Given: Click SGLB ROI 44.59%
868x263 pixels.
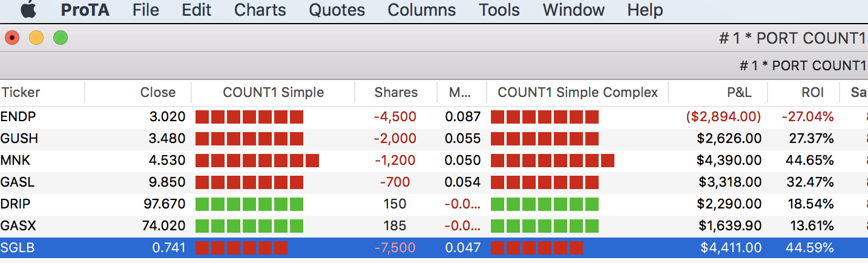Looking at the screenshot, I should pos(810,247).
